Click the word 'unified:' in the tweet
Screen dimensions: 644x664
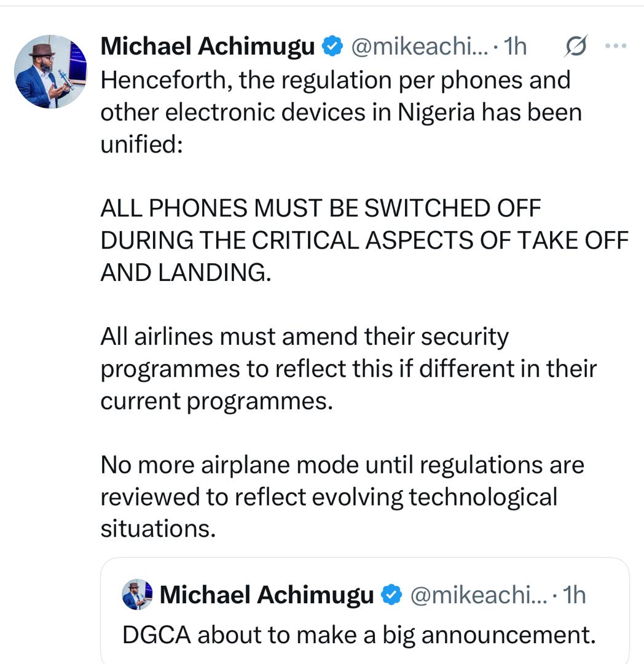(141, 146)
